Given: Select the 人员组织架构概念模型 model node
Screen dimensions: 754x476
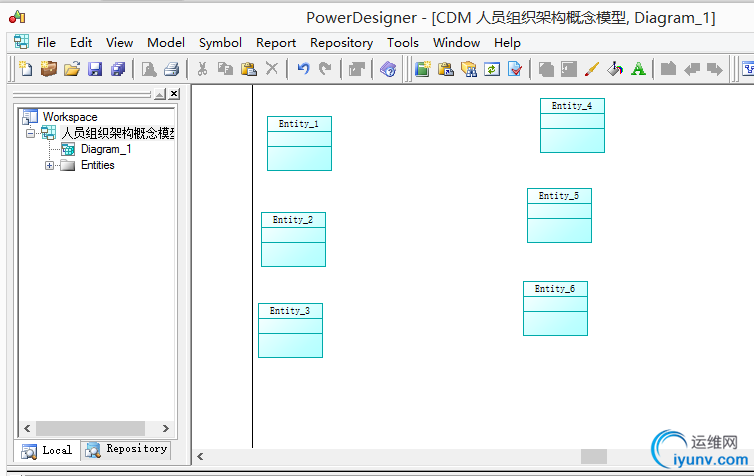Looking at the screenshot, I should (118, 133).
